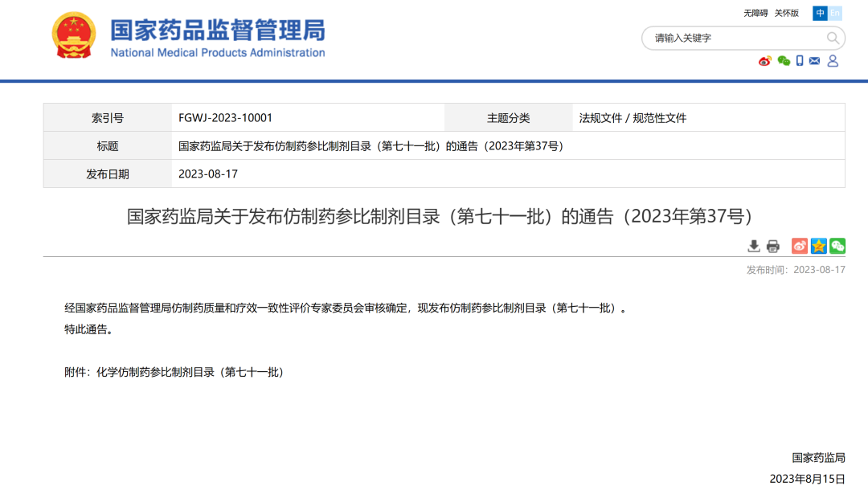This screenshot has height=490, width=868.
Task: Share article to Weibo red icon
Action: pos(800,246)
